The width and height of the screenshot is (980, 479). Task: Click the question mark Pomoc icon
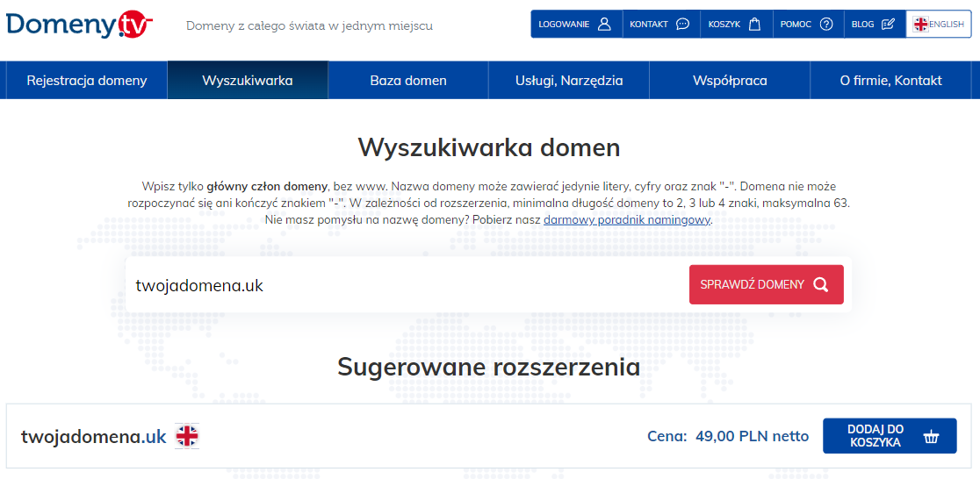coord(825,25)
